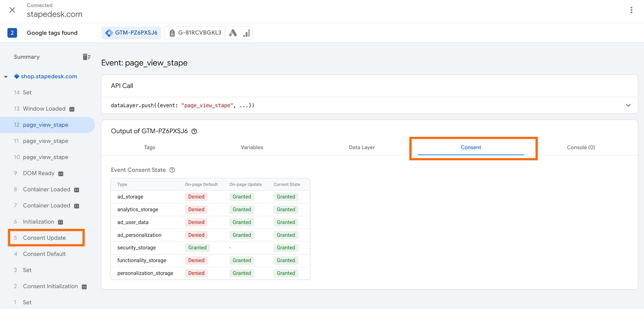The image size is (644, 309).
Task: Click the Current State column header
Action: (287, 184)
